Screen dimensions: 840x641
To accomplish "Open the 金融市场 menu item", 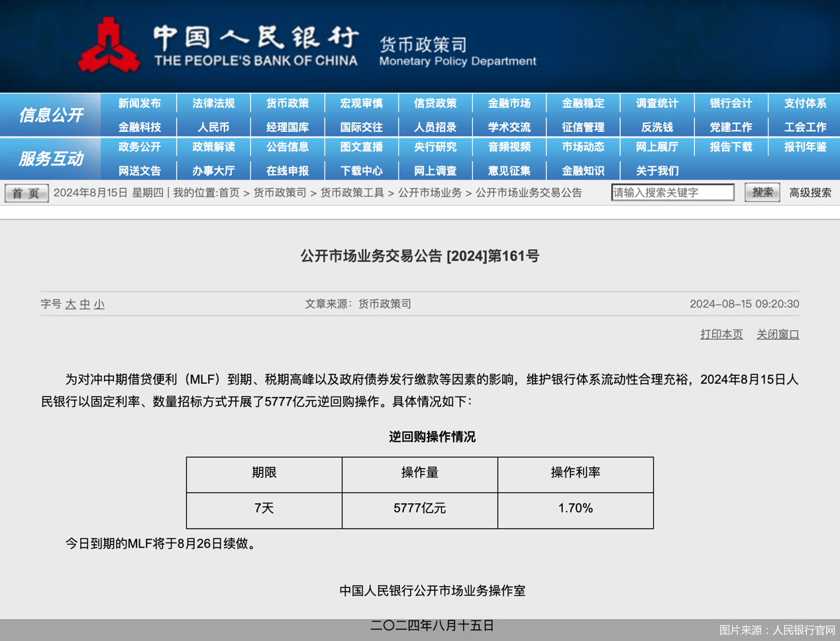I will (x=509, y=103).
